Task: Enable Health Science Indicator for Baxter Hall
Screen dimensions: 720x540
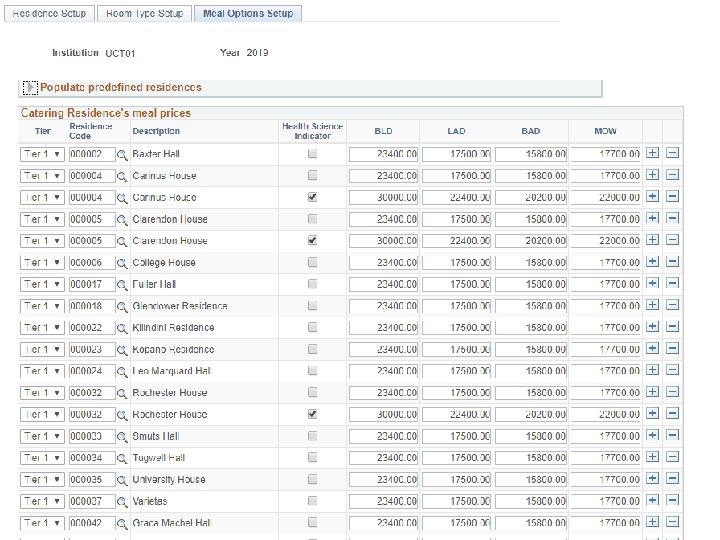Action: (x=313, y=154)
